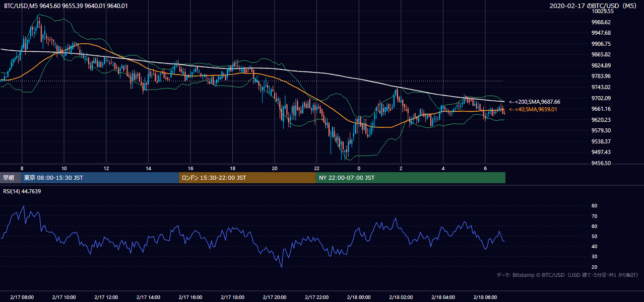Screen dimensions: 644x302
Task: Click the NY 22:00-07:00 JST session bar
Action: 410,178
